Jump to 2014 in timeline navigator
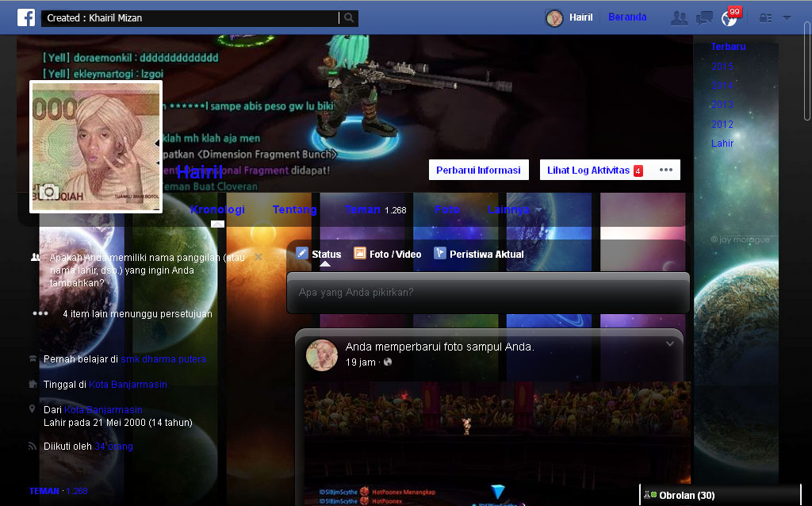This screenshot has height=506, width=812. 722,86
